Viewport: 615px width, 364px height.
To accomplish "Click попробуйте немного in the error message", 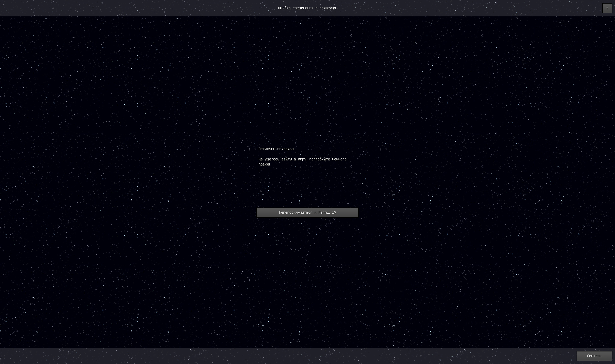I will 328,159.
